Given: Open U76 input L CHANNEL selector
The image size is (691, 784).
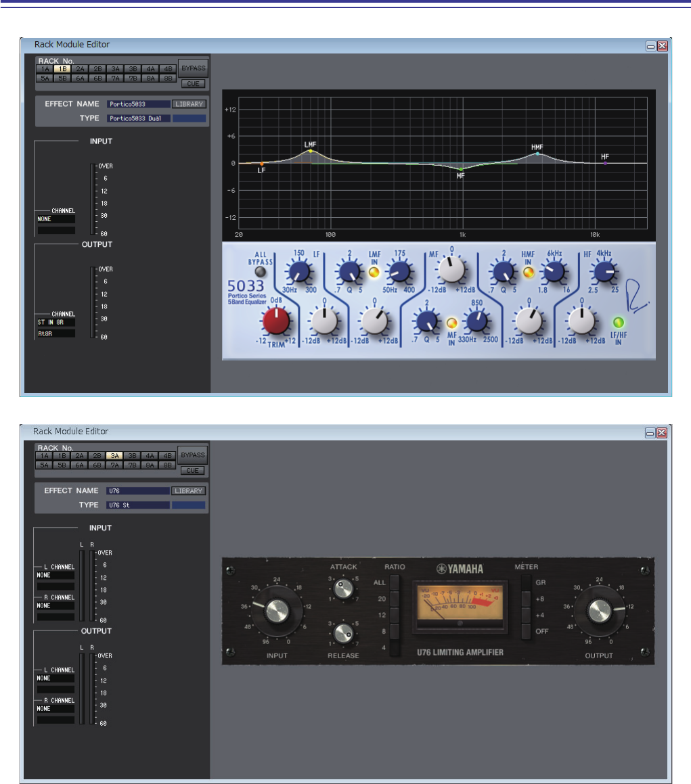Looking at the screenshot, I should click(x=55, y=575).
